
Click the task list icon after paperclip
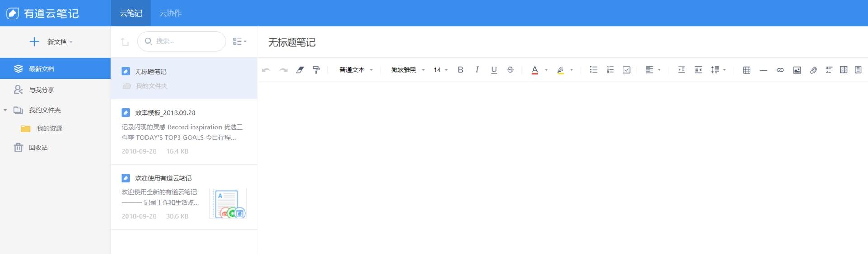(x=829, y=70)
